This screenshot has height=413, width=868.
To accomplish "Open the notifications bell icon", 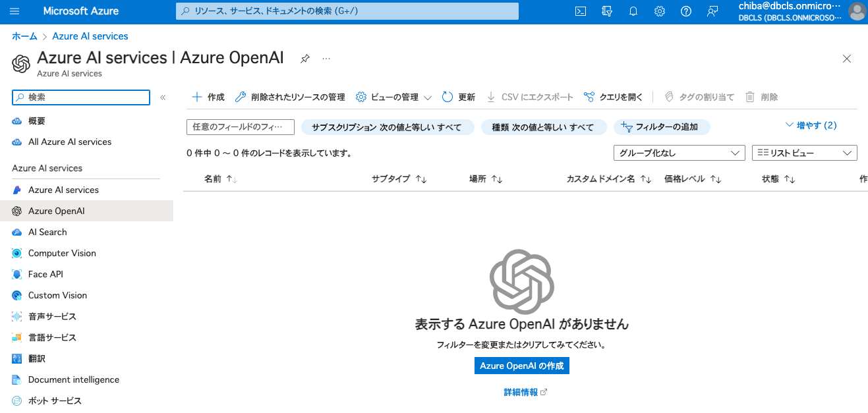I will [x=633, y=11].
